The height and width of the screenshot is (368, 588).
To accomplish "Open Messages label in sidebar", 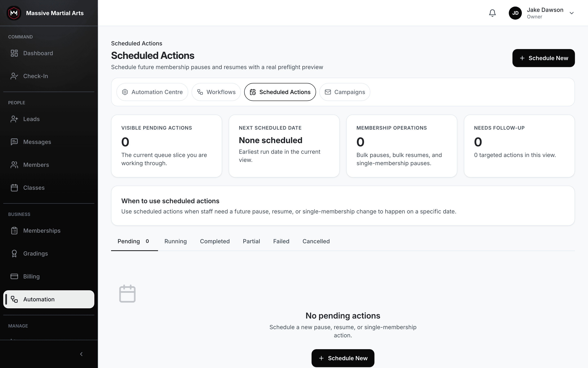I will pyautogui.click(x=37, y=142).
